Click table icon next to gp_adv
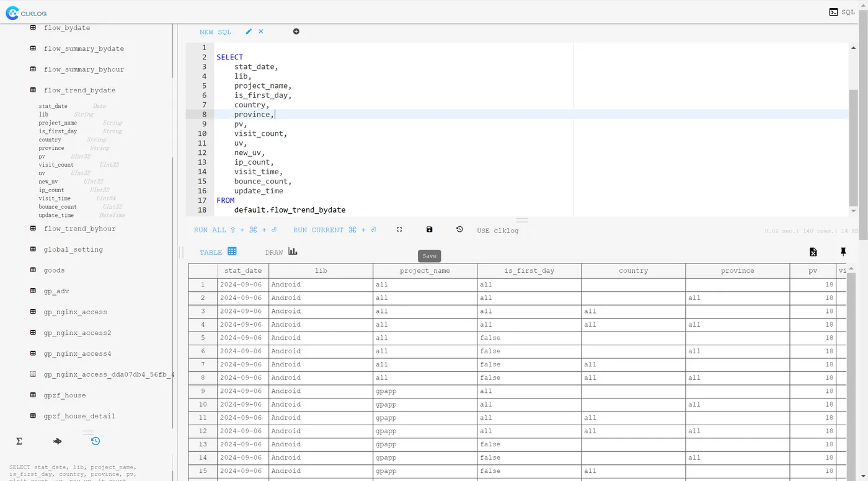 (x=33, y=291)
